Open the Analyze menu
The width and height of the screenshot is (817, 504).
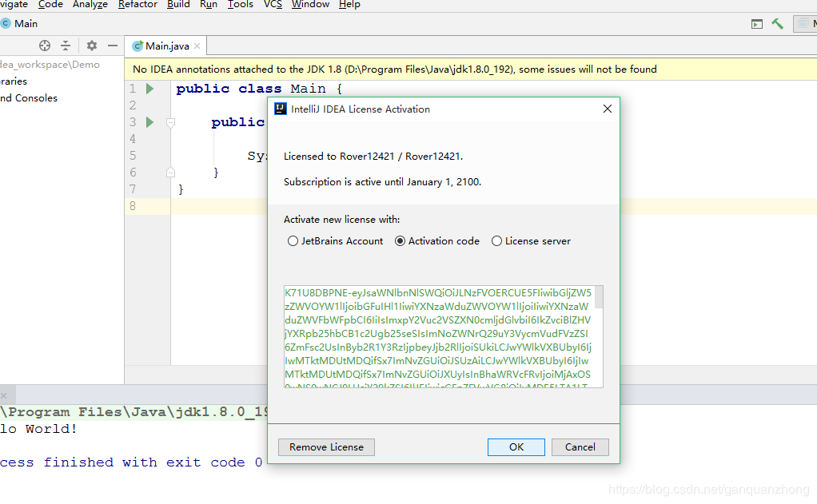pyautogui.click(x=90, y=5)
